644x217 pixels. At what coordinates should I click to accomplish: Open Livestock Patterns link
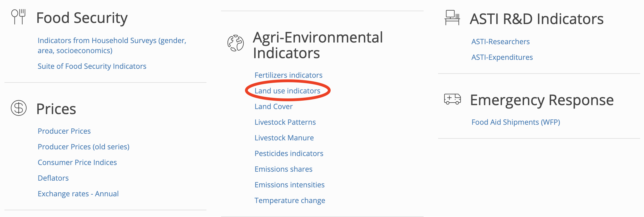(285, 122)
